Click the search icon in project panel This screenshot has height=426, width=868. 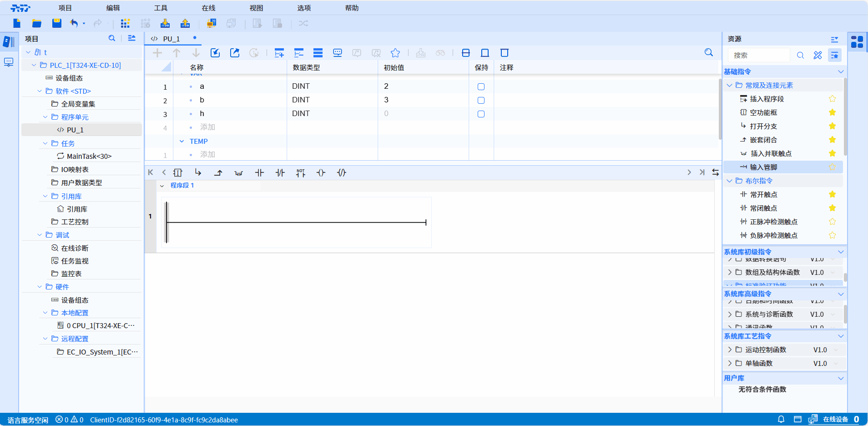tap(112, 39)
